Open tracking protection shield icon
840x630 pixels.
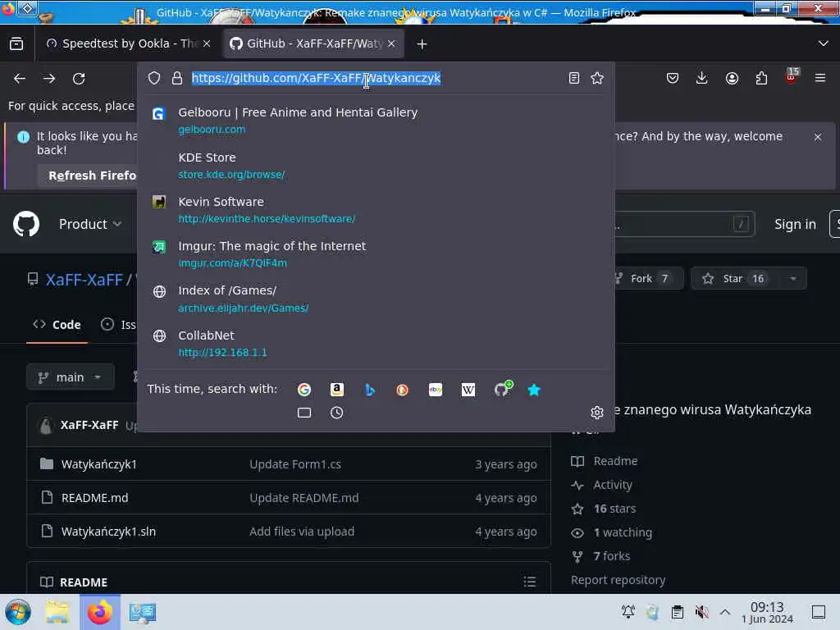pyautogui.click(x=154, y=78)
